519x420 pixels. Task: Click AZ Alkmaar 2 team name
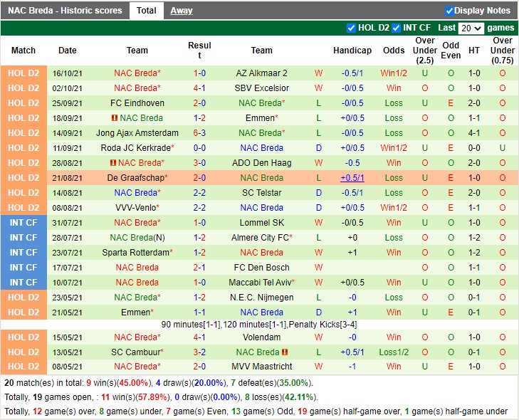(261, 73)
